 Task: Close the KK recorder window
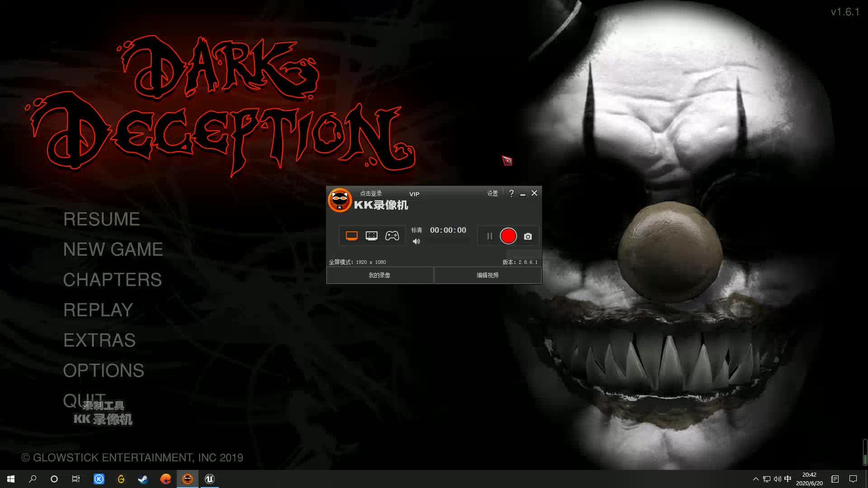[534, 193]
